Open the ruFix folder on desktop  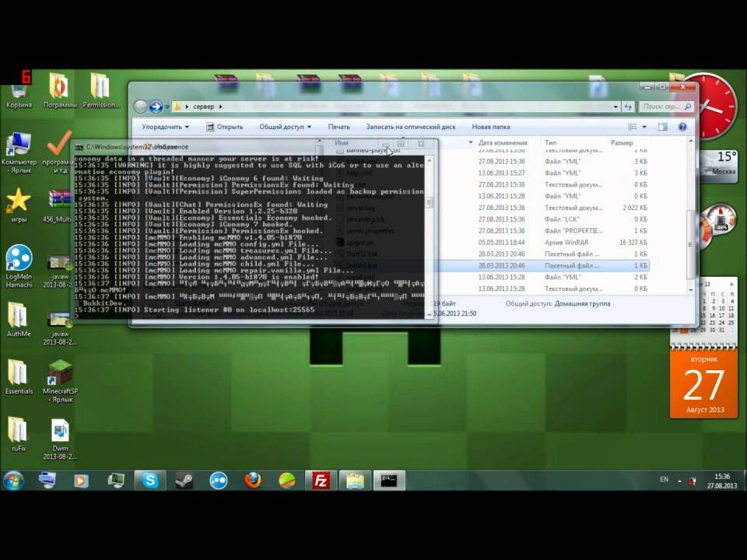19,434
